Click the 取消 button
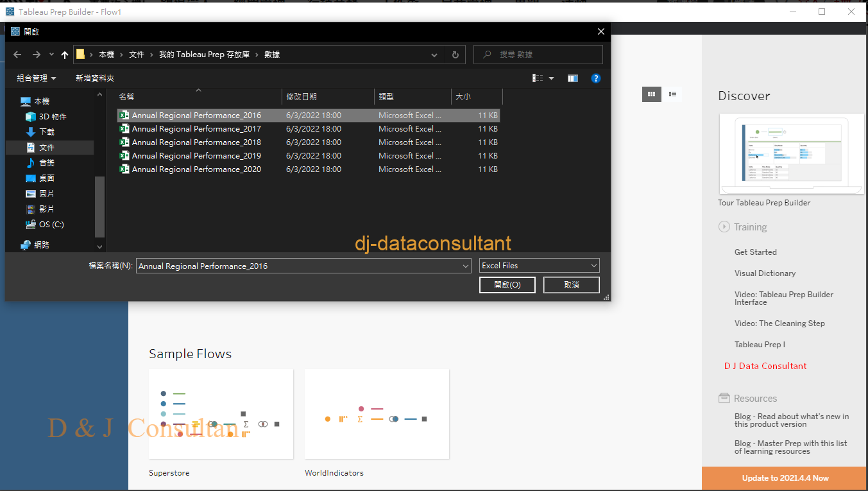Viewport: 868px width, 491px height. tap(571, 285)
